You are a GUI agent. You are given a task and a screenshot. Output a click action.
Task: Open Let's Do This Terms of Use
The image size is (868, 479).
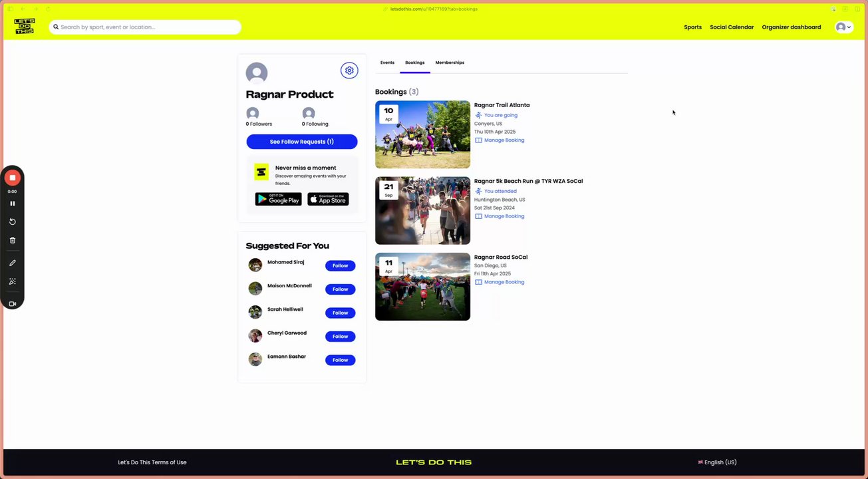coord(152,462)
